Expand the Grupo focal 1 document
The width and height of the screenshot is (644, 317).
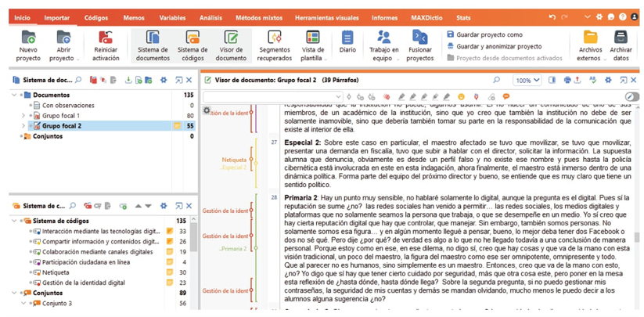pyautogui.click(x=23, y=115)
